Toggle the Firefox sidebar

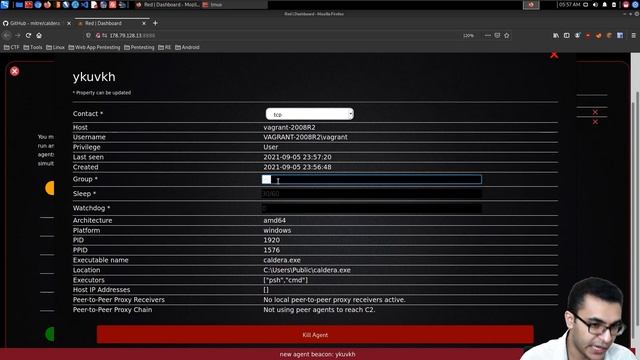pyautogui.click(x=567, y=36)
